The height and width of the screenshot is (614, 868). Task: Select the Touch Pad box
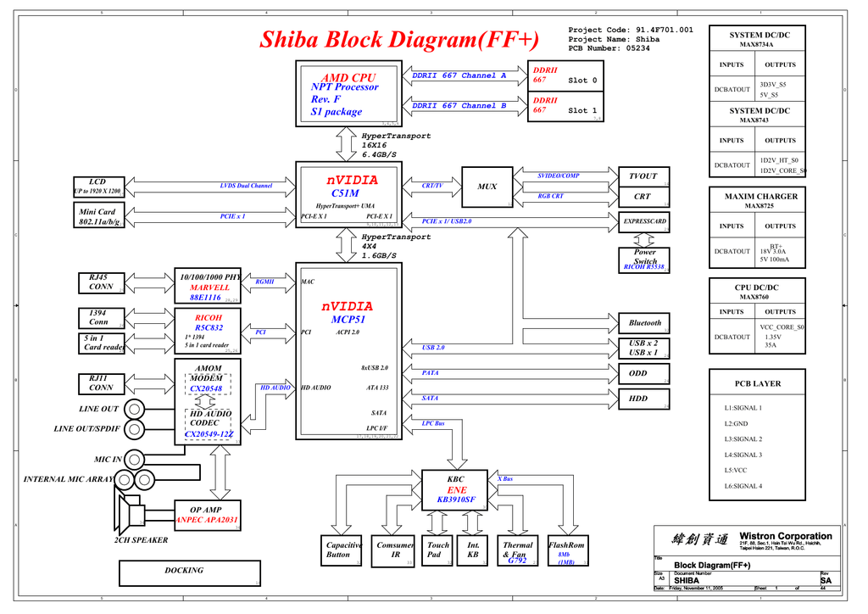point(437,550)
